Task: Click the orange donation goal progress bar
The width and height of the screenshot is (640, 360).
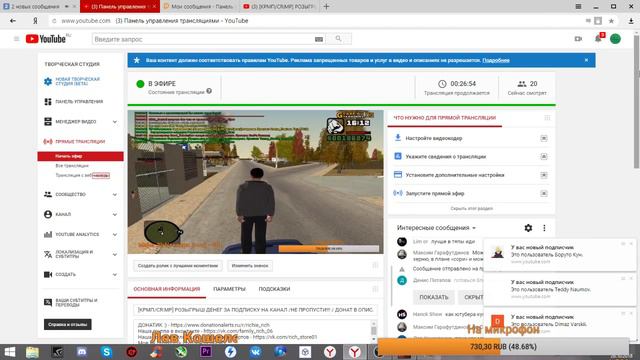Action: click(x=503, y=347)
